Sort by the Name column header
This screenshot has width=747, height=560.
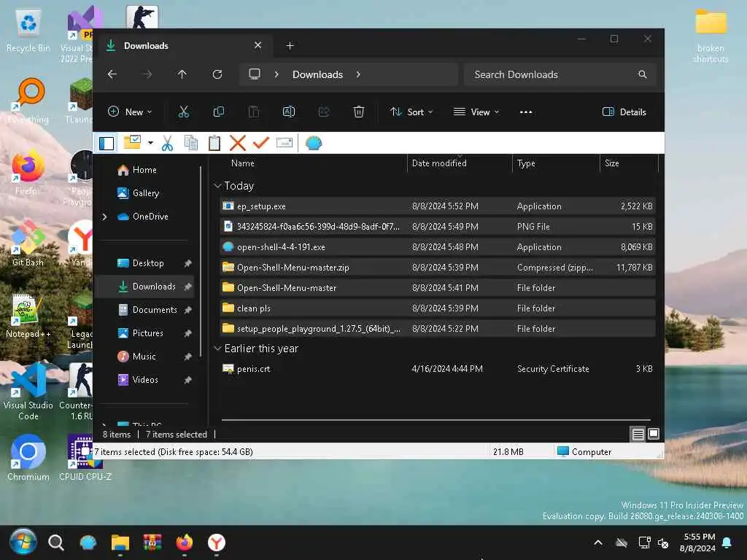(x=242, y=163)
